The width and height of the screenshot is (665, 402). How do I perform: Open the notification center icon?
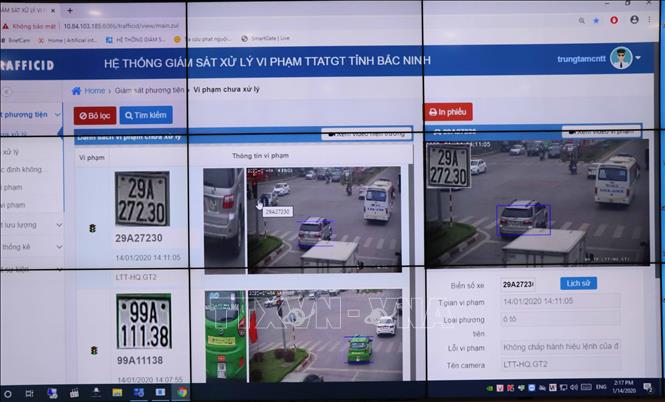(648, 387)
